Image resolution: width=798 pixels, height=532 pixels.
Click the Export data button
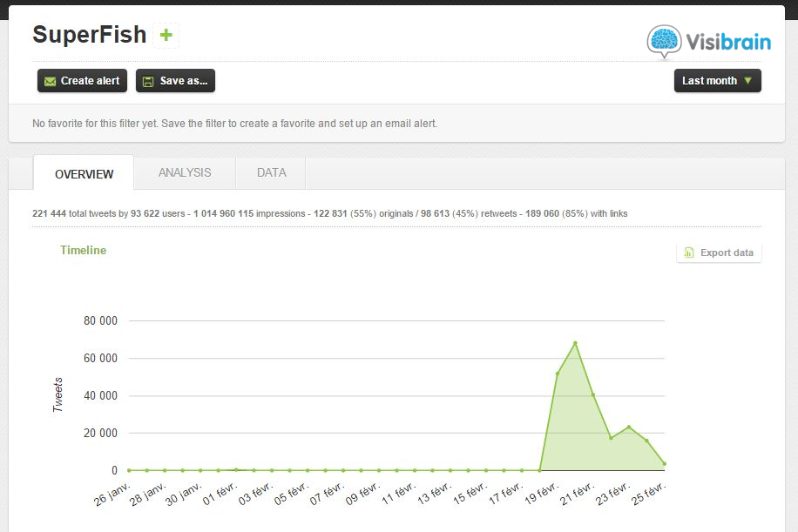click(719, 253)
